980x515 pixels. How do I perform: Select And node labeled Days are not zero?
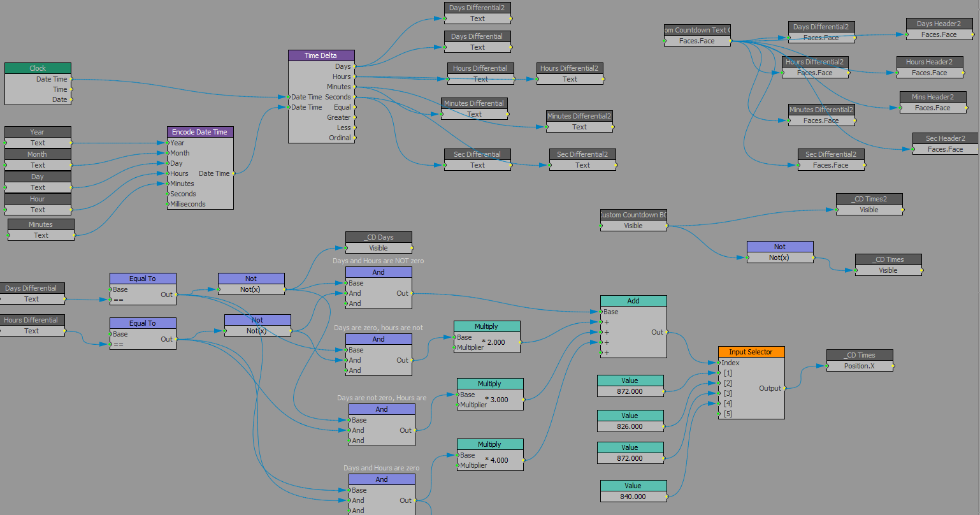[x=382, y=424]
